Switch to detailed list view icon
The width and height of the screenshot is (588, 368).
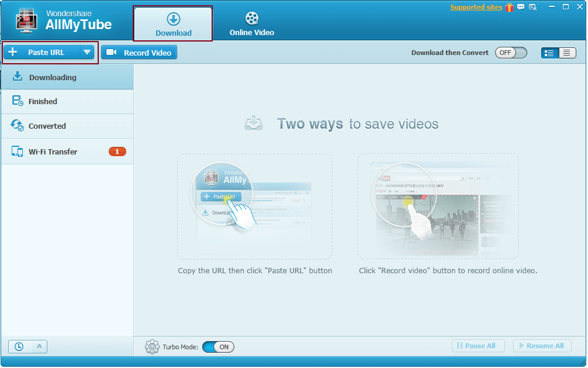click(x=550, y=53)
